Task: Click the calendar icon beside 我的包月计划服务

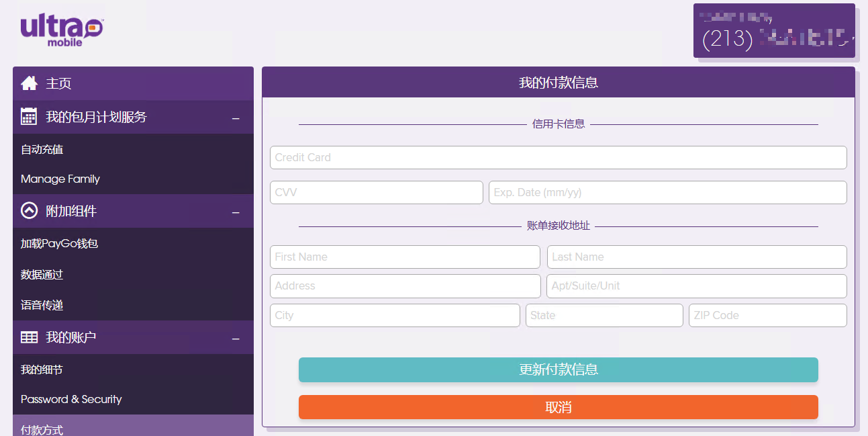Action: click(x=29, y=117)
